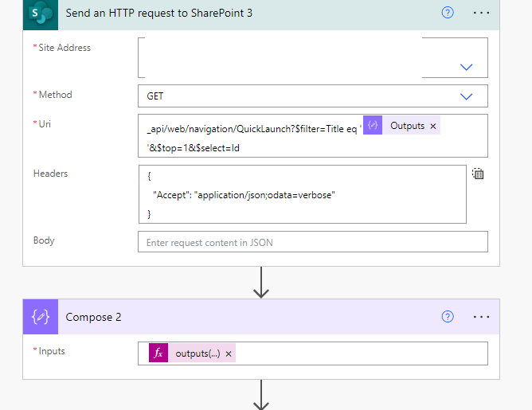Click the Outputs token expression icon
The image size is (532, 410).
coord(374,126)
